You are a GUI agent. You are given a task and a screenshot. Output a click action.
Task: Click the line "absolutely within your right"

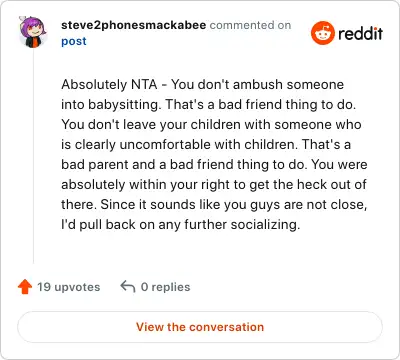[214, 185]
